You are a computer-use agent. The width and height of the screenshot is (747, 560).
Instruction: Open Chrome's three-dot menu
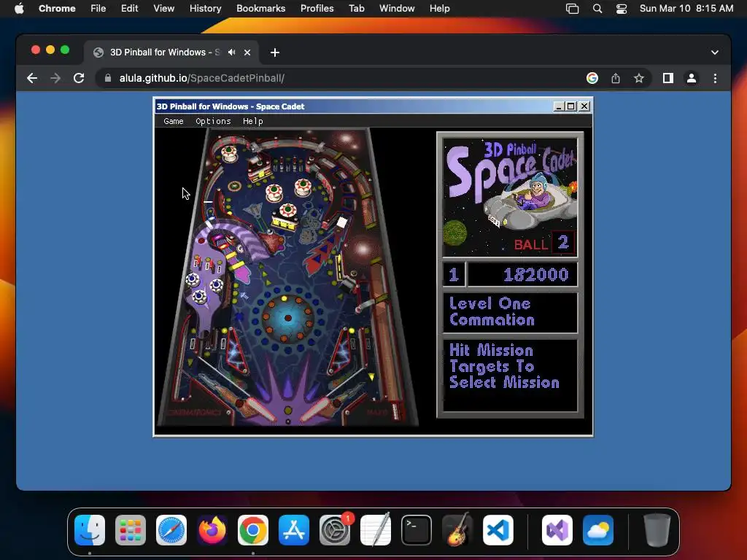click(x=715, y=78)
